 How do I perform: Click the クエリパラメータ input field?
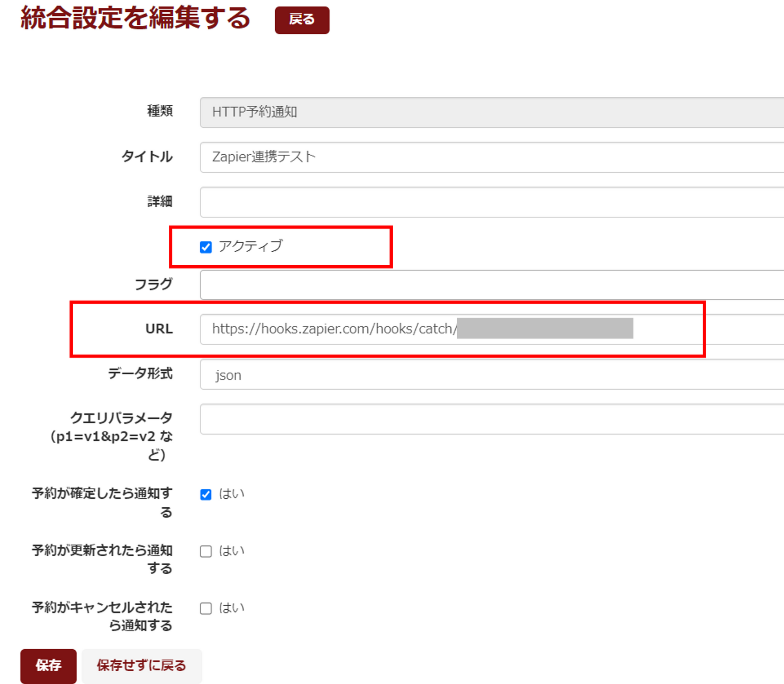[490, 419]
